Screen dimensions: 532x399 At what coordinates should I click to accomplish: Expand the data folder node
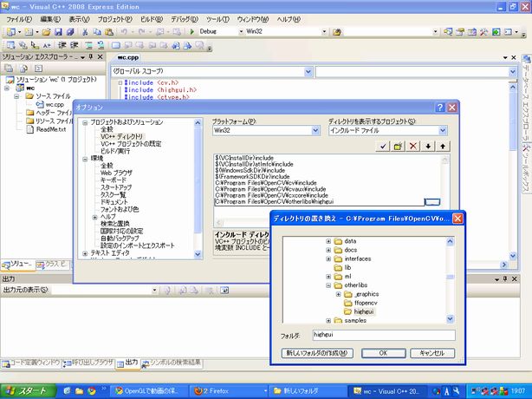(328, 241)
